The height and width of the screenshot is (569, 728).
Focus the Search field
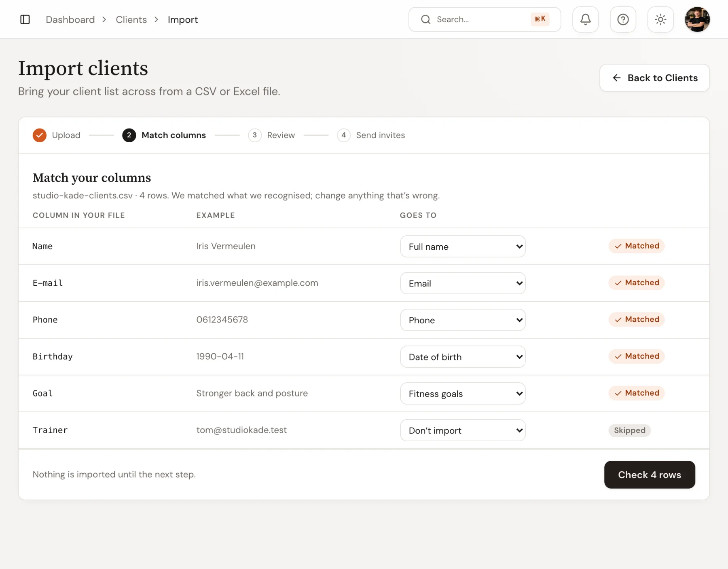coord(485,19)
